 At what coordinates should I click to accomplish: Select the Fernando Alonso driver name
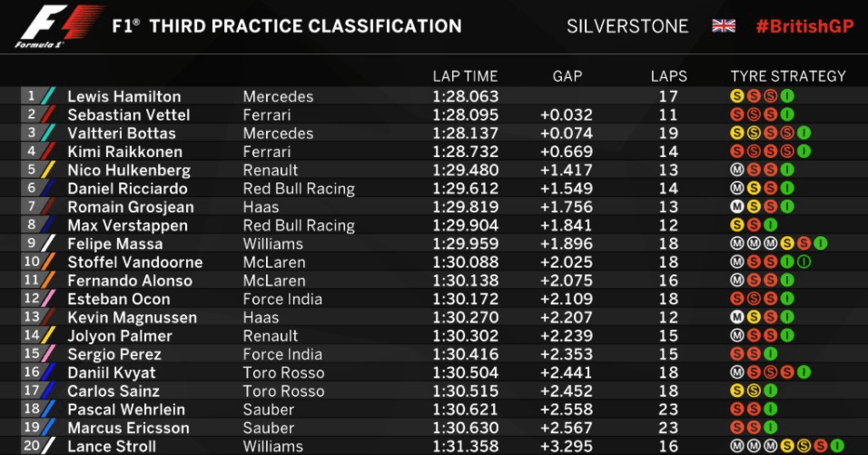(130, 281)
